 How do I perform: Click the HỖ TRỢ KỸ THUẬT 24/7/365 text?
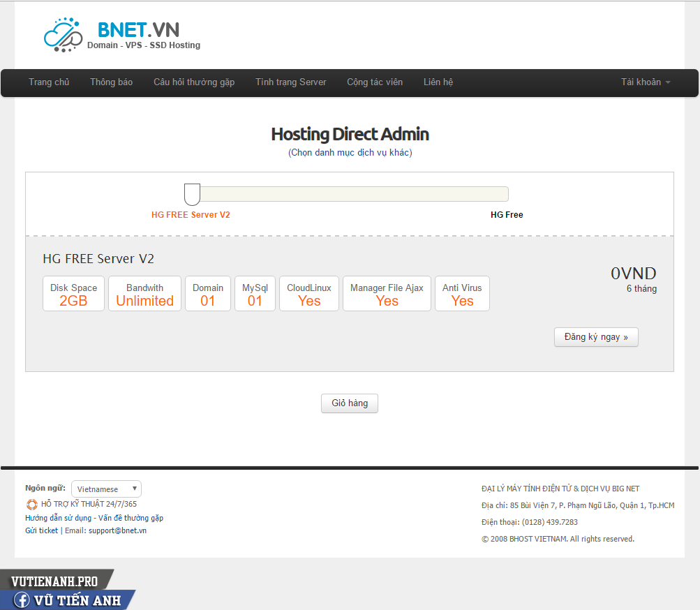click(x=89, y=504)
